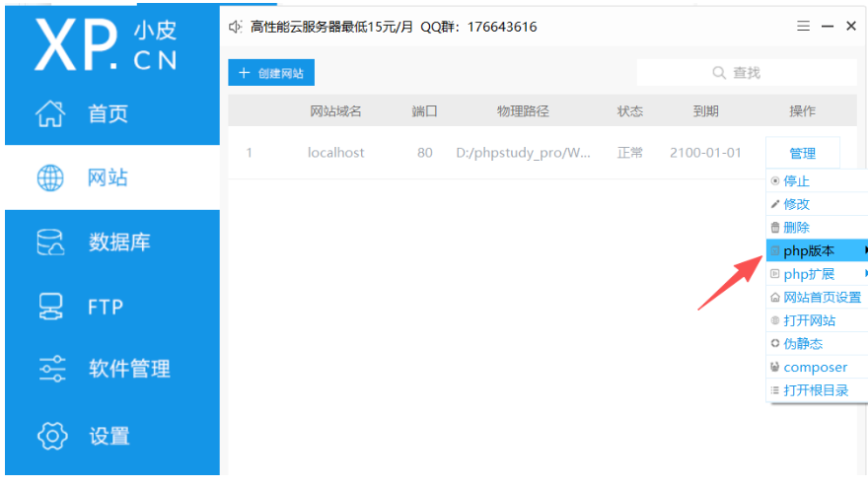The height and width of the screenshot is (487, 868).
Task: Click the FTP server icon
Action: [50, 307]
